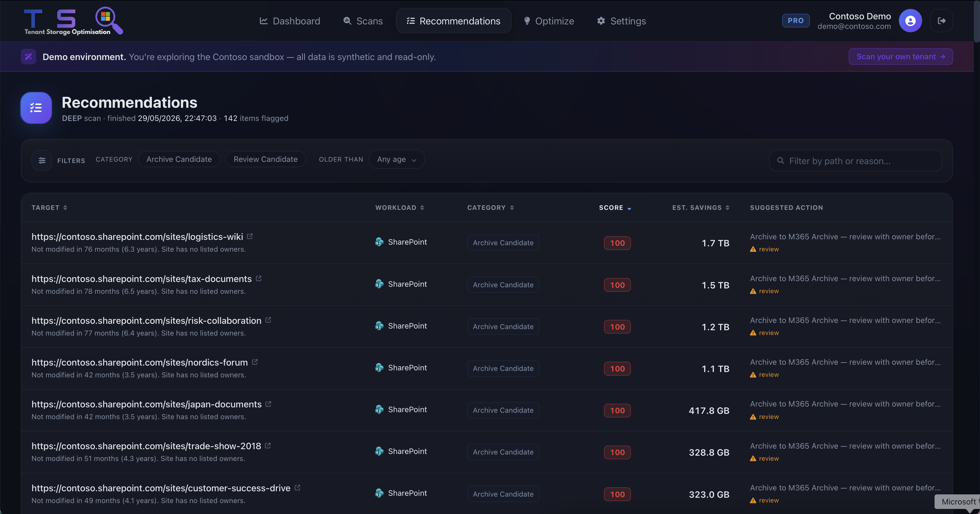Click the '1.7 TB' savings value
980x514 pixels.
pos(715,243)
